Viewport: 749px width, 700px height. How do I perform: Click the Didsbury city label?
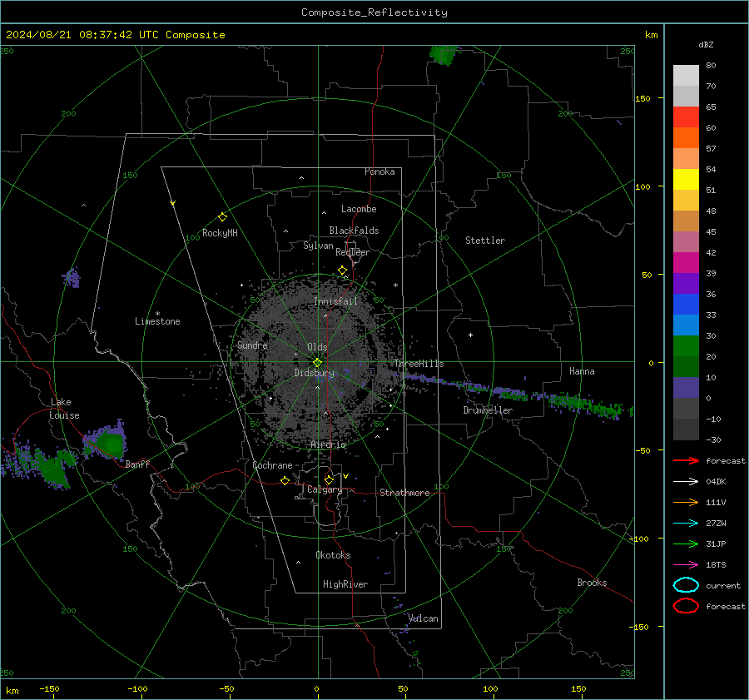[315, 373]
